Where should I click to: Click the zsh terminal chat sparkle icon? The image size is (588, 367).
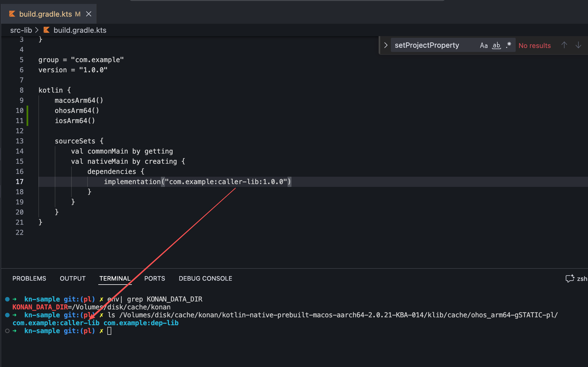(570, 278)
